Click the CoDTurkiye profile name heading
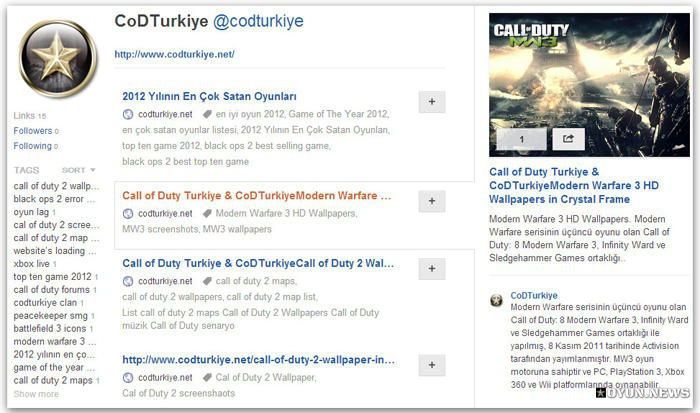 [x=161, y=21]
